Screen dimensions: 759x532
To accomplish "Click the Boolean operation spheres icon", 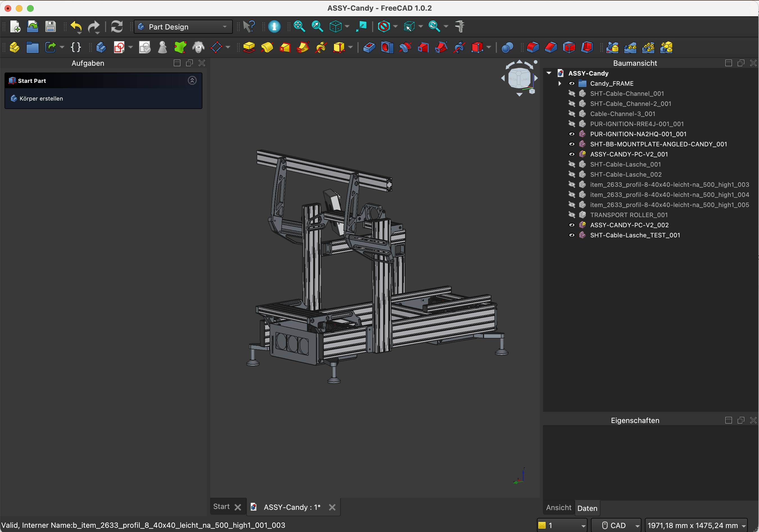I will point(507,47).
